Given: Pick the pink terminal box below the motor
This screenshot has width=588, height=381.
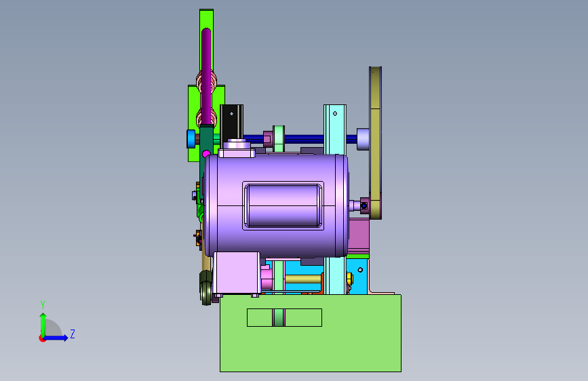Looking at the screenshot, I should (x=237, y=273).
